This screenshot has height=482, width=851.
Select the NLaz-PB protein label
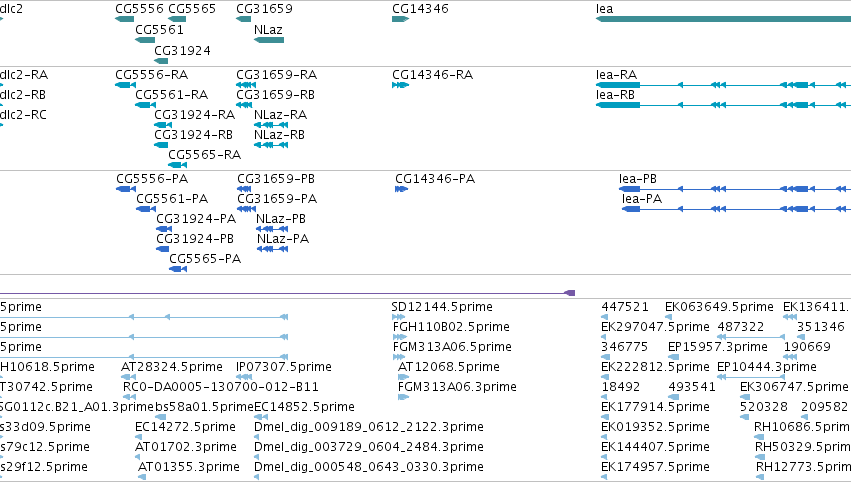(x=281, y=219)
